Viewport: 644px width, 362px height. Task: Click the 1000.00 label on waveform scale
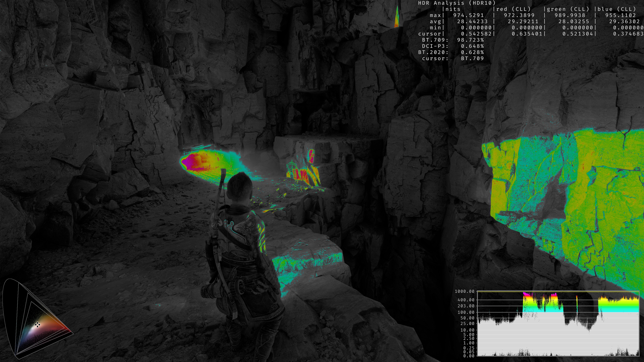[x=465, y=291]
